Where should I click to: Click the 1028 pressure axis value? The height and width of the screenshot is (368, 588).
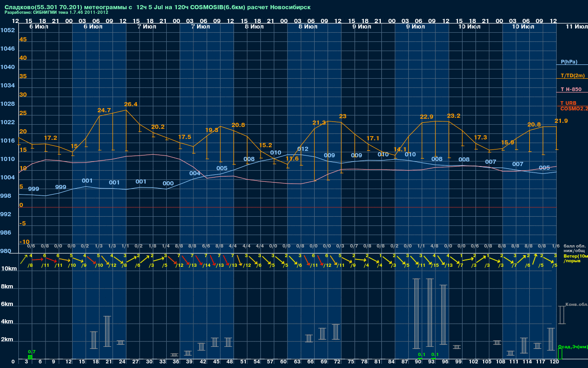[x=7, y=104]
